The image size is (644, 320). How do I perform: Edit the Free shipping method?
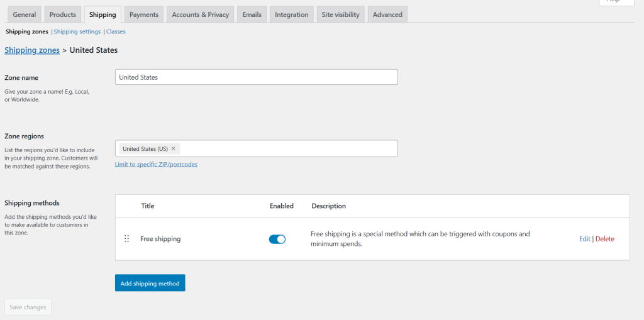pyautogui.click(x=584, y=239)
